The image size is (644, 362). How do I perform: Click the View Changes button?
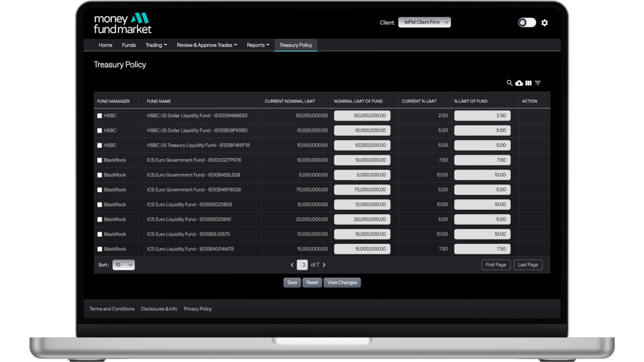tap(342, 283)
